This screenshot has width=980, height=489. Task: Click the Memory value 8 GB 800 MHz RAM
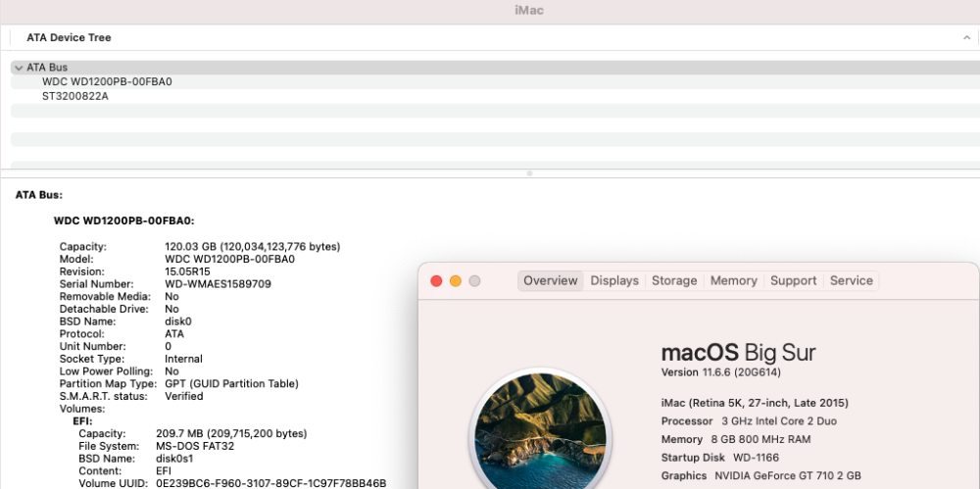760,440
